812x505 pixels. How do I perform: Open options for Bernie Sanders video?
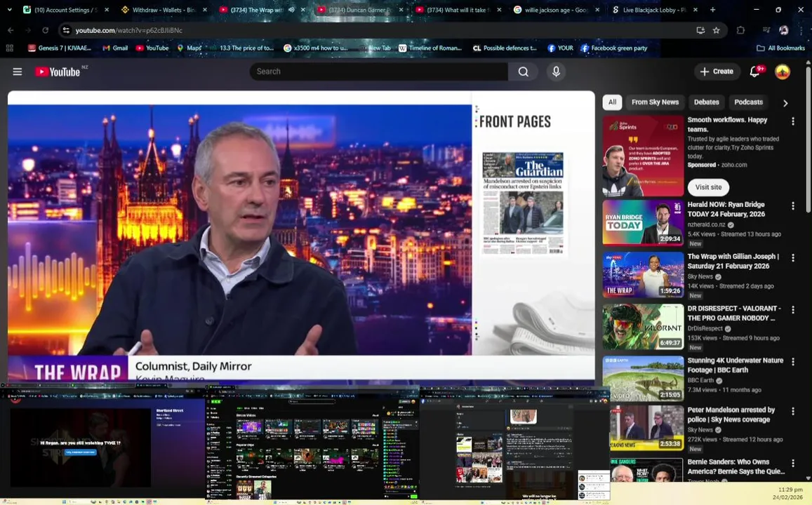[792, 463]
